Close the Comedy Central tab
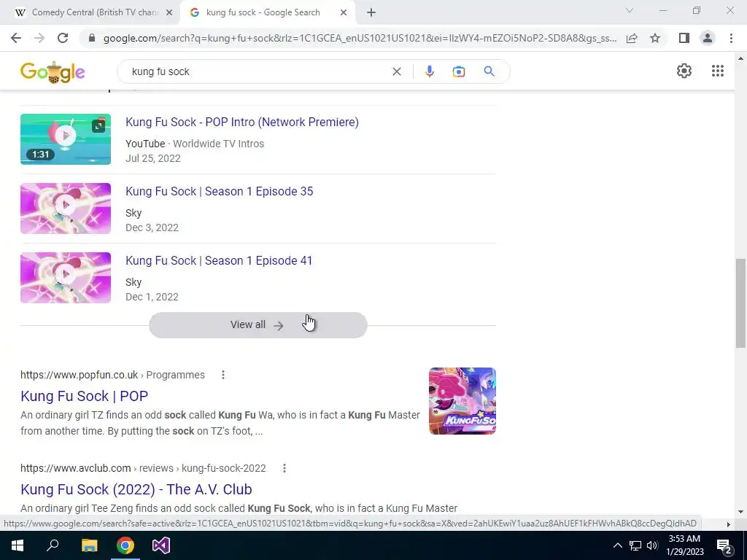This screenshot has height=560, width=747. click(169, 12)
